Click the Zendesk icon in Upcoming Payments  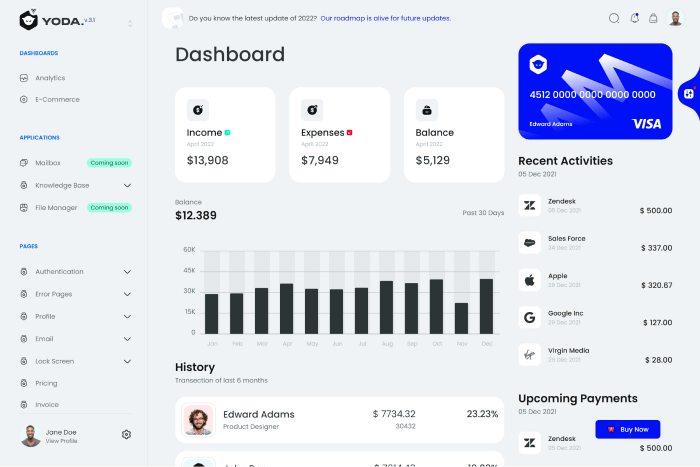click(529, 443)
